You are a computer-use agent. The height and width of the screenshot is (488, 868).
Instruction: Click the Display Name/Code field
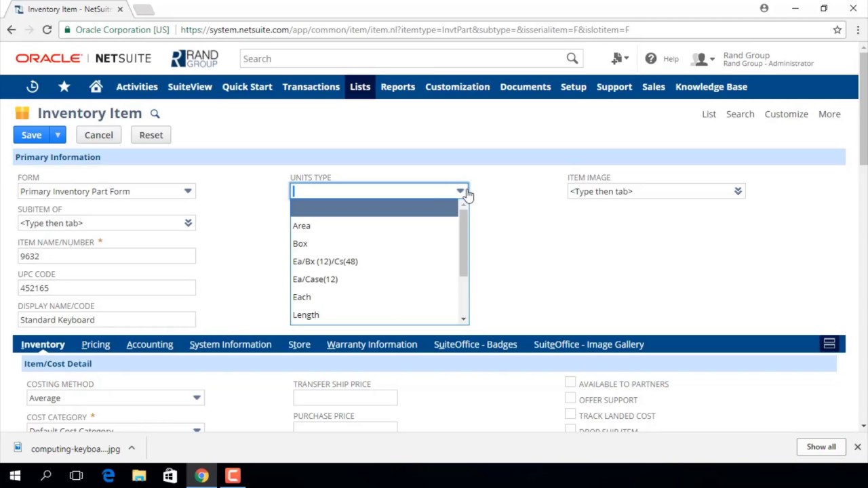(x=106, y=320)
